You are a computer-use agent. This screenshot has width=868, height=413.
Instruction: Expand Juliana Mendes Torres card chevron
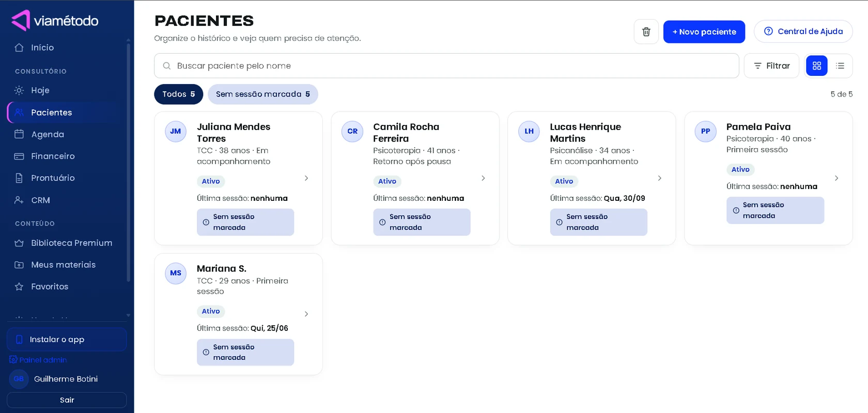pyautogui.click(x=306, y=178)
